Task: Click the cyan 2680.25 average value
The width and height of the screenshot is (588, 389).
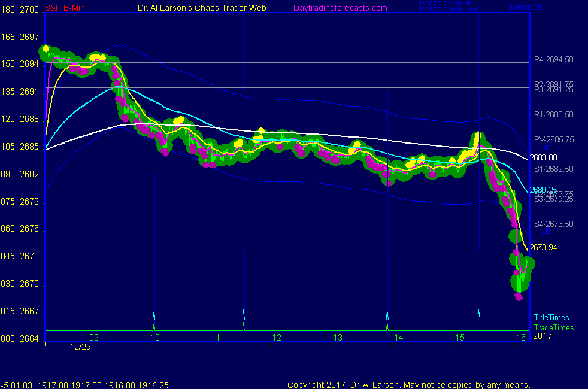Action: 543,190
